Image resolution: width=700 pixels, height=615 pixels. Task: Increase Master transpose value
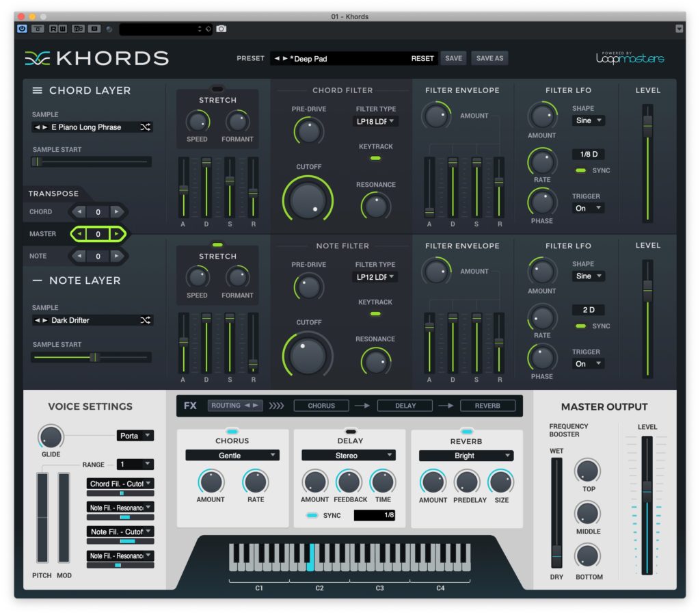tap(116, 233)
